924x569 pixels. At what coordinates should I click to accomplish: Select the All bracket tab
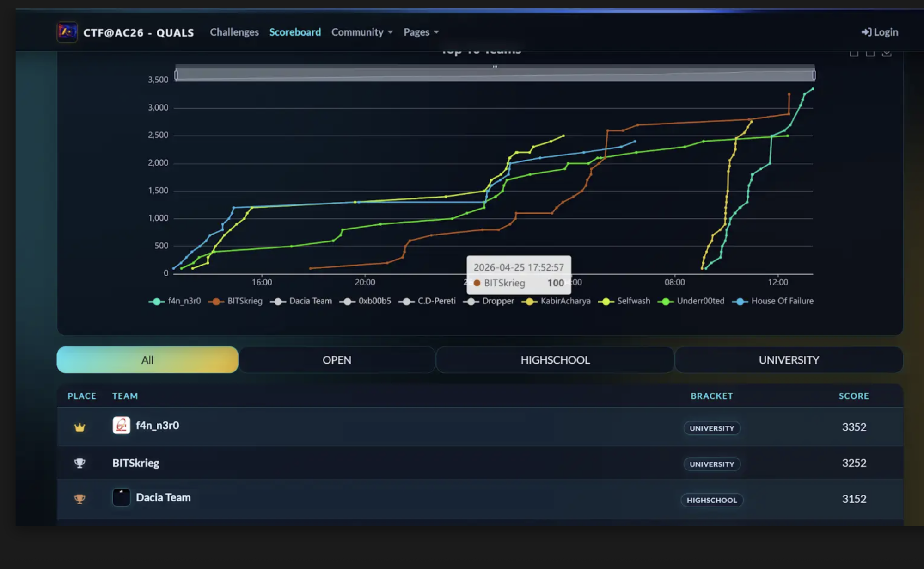147,360
